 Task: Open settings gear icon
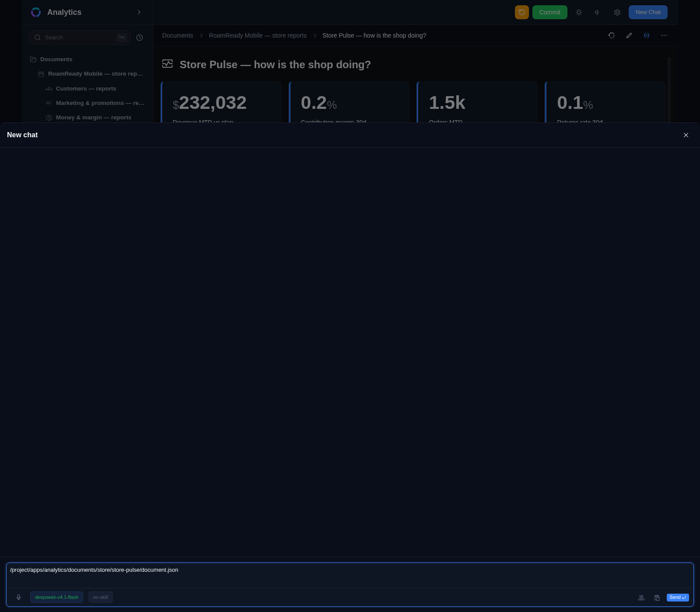[617, 12]
